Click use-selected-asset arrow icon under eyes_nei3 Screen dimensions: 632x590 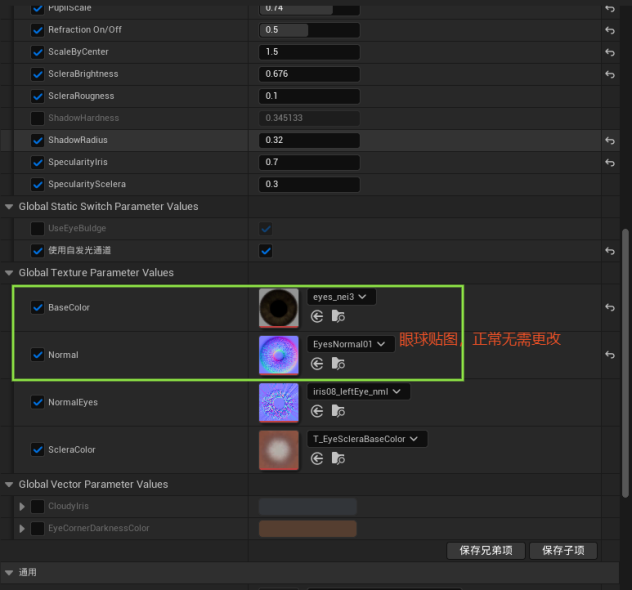[x=317, y=316]
